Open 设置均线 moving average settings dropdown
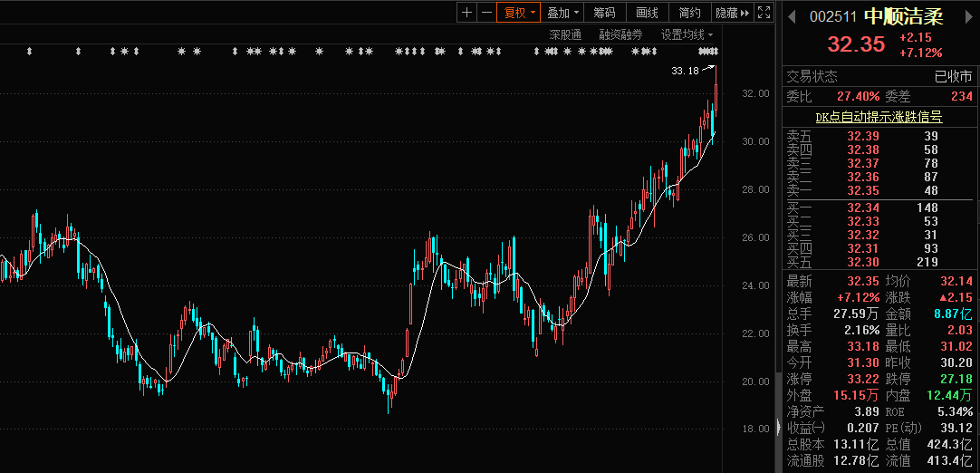 click(x=687, y=34)
